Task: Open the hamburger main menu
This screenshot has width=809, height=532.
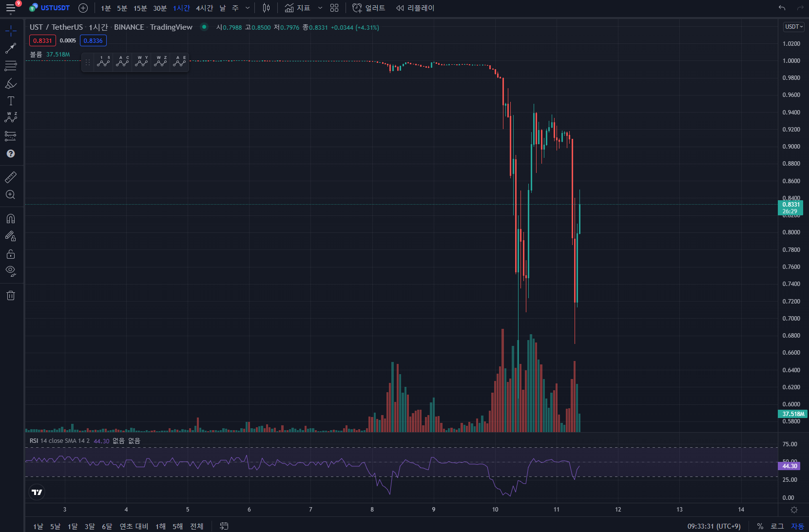Action: [11, 8]
